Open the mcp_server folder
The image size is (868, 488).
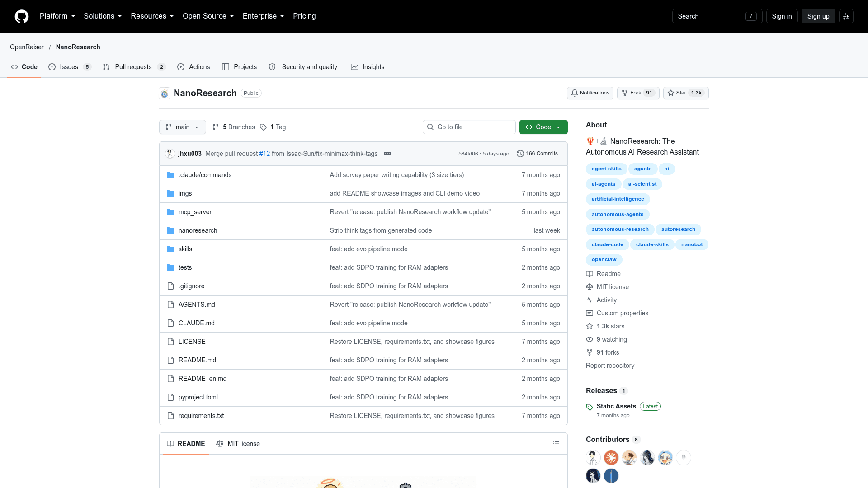pos(195,212)
